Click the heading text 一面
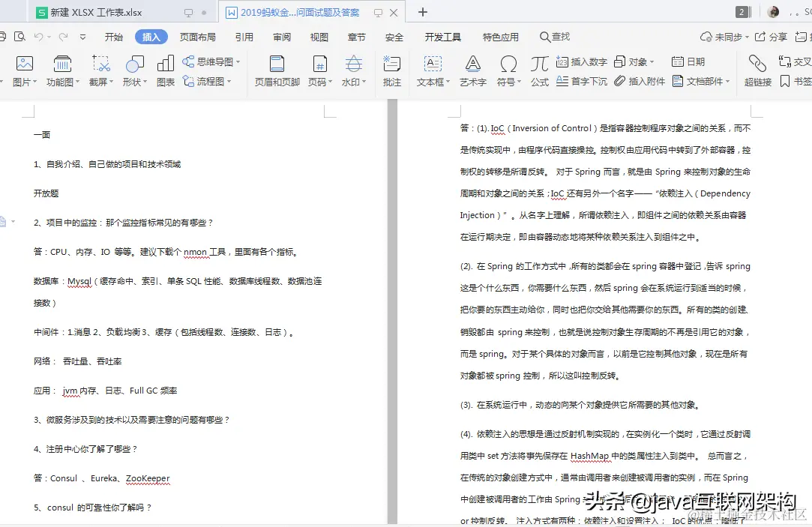The height and width of the screenshot is (527, 812). coord(42,135)
